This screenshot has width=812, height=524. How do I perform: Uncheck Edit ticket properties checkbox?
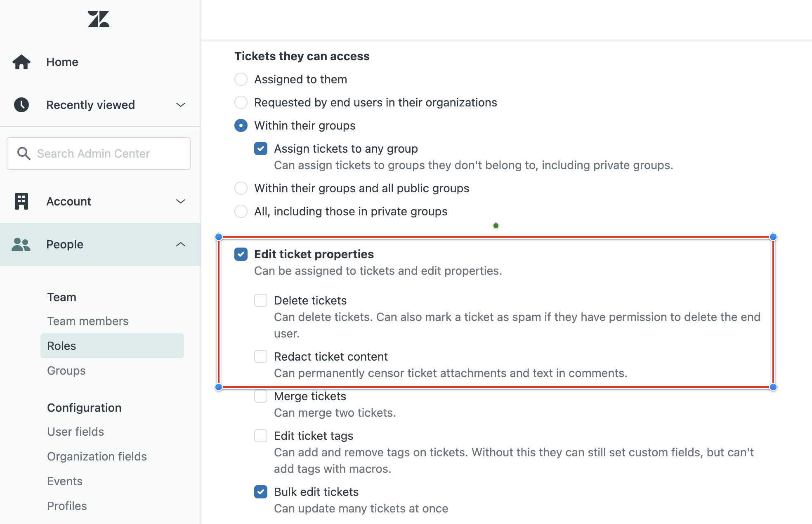[241, 254]
